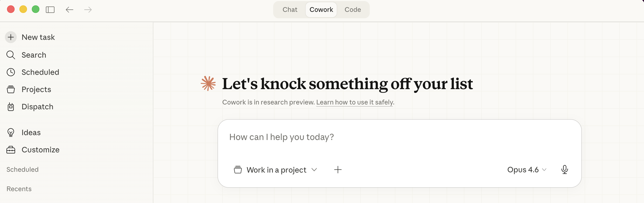This screenshot has width=644, height=203.
Task: Select the Cowork tab
Action: click(x=321, y=10)
